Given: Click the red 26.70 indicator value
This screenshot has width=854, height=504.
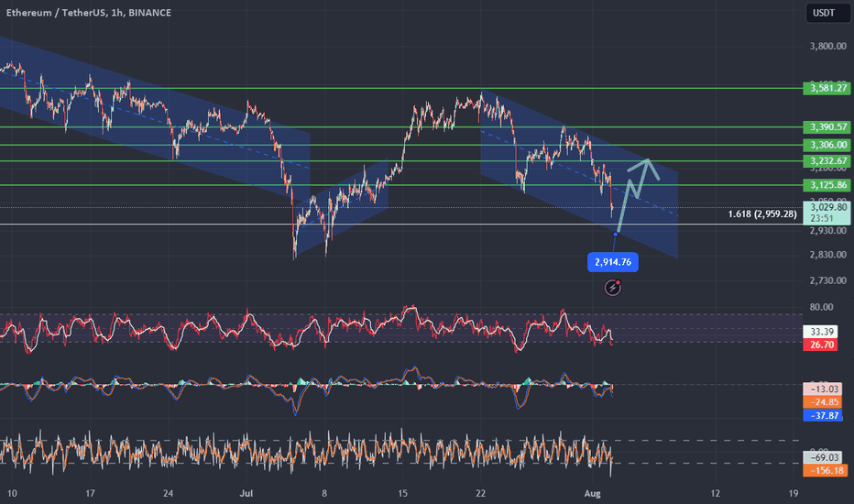Looking at the screenshot, I should (821, 345).
